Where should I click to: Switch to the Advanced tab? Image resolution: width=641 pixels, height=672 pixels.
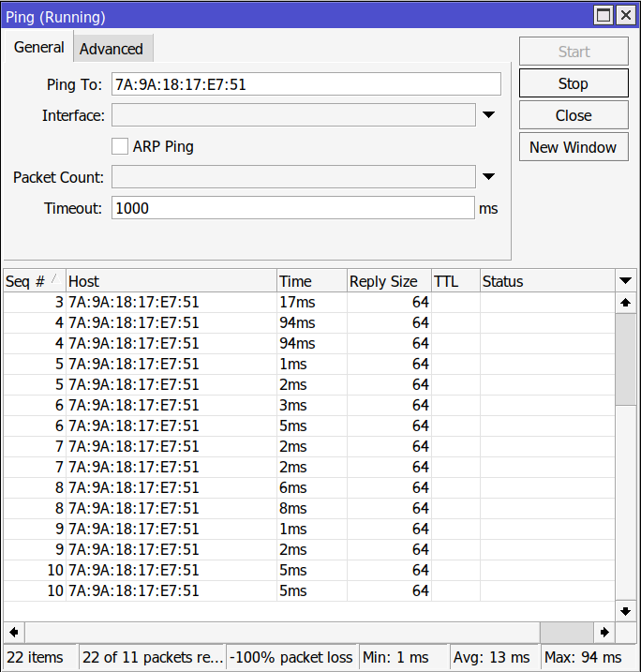coord(112,49)
